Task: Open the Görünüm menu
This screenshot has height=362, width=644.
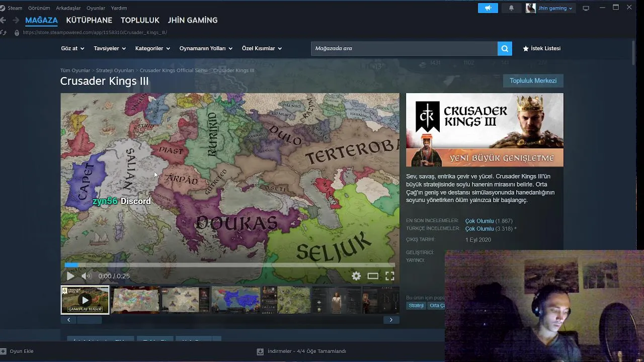Action: click(39, 8)
